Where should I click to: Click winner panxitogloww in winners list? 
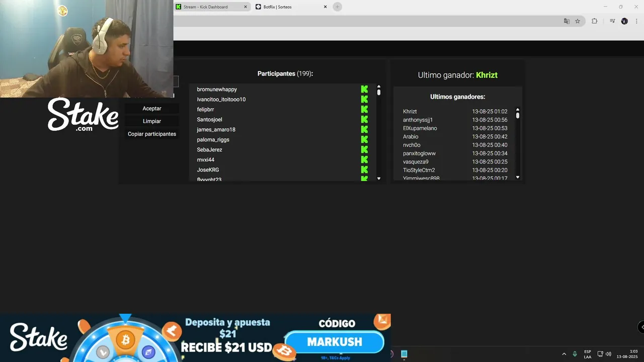click(419, 153)
